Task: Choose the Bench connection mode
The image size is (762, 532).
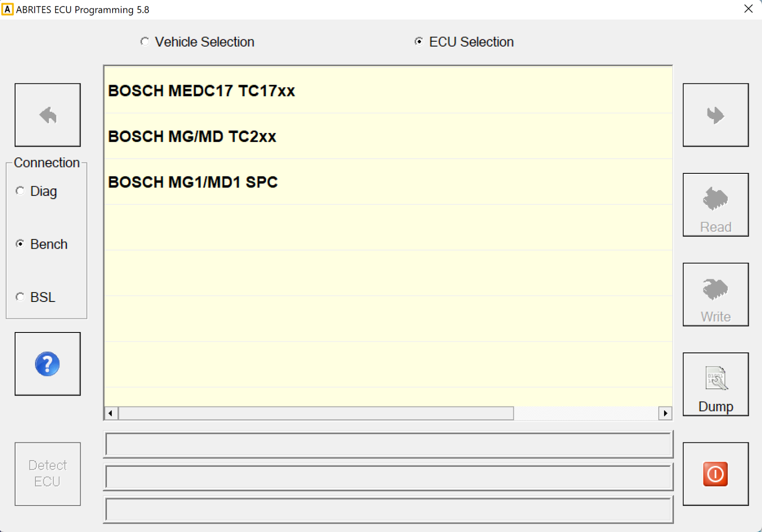Action: (20, 244)
